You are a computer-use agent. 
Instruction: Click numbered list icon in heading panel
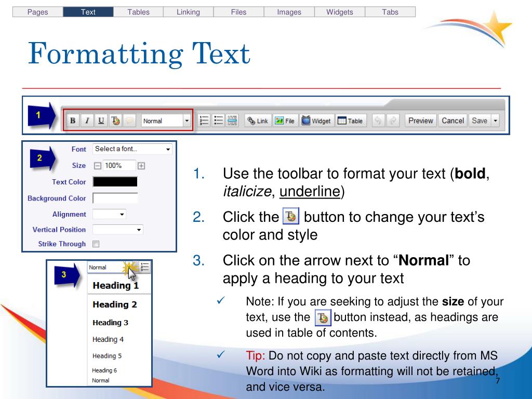[x=145, y=267]
